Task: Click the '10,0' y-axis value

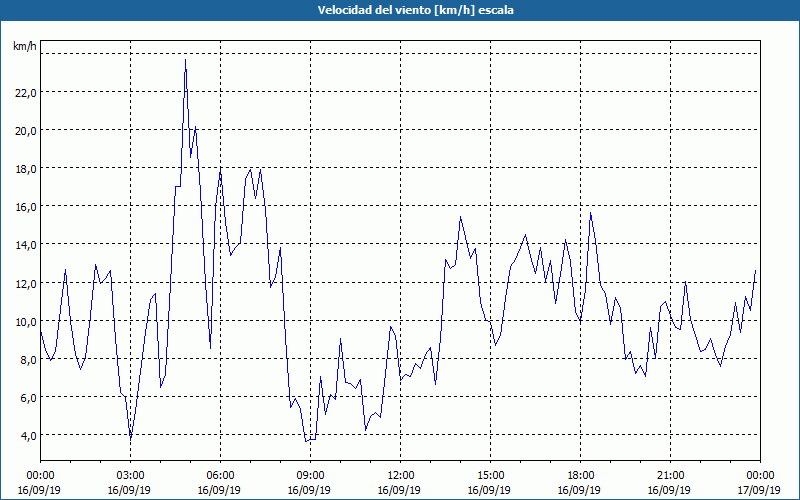Action: point(27,321)
